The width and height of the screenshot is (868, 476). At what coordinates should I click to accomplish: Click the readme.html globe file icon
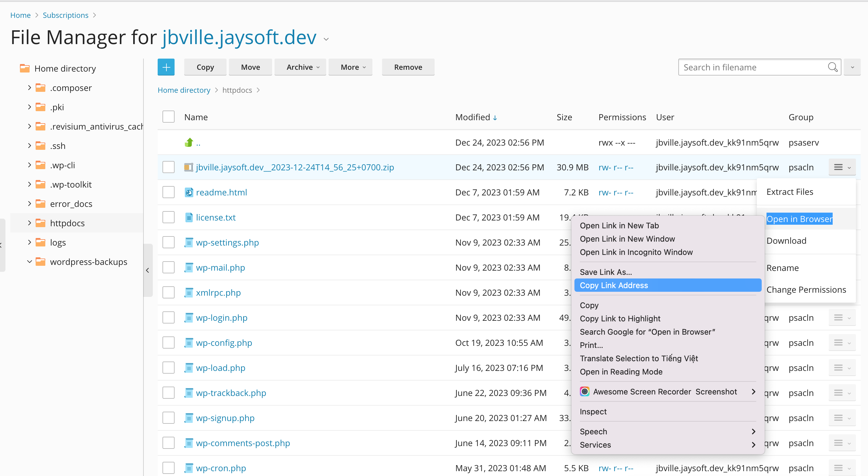point(189,192)
